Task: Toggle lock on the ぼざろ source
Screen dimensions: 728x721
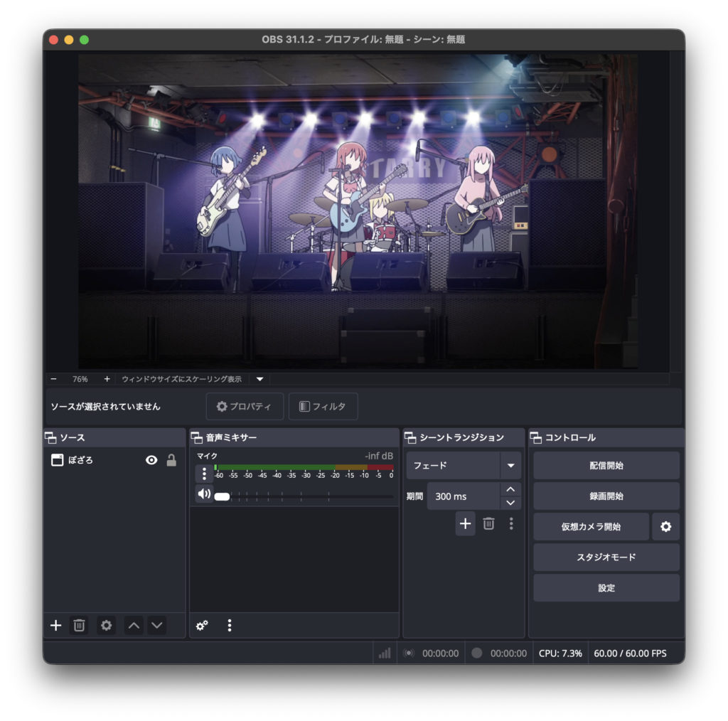Action: coord(171,461)
